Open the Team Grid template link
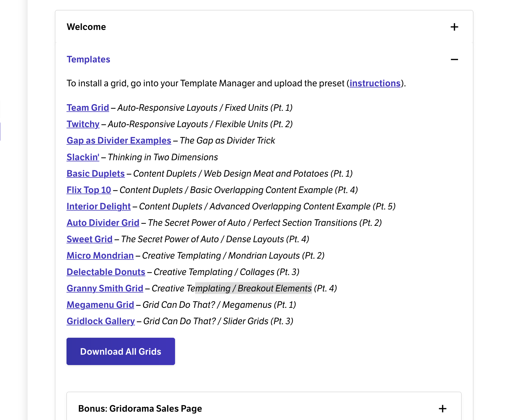This screenshot has height=420, width=509. pos(88,108)
